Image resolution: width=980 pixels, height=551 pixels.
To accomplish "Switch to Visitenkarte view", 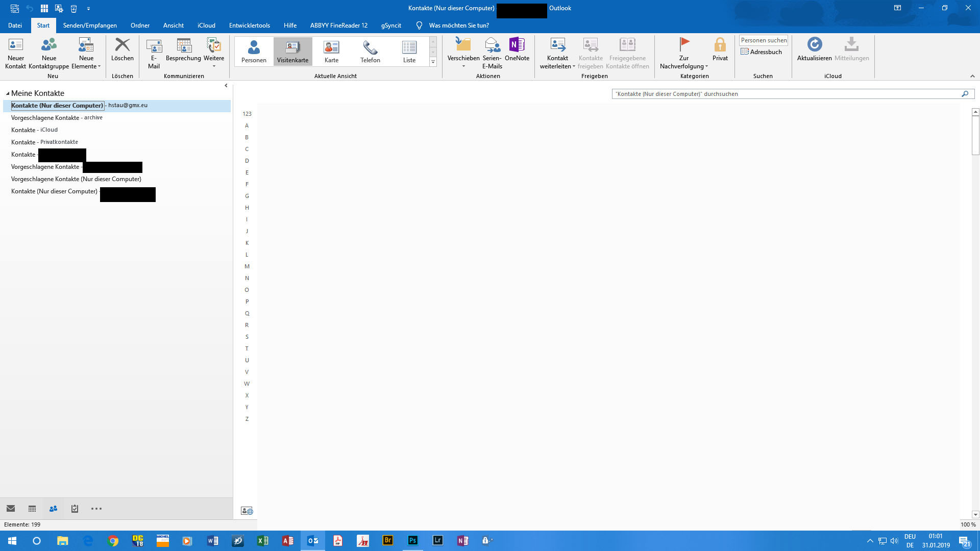I will point(292,52).
